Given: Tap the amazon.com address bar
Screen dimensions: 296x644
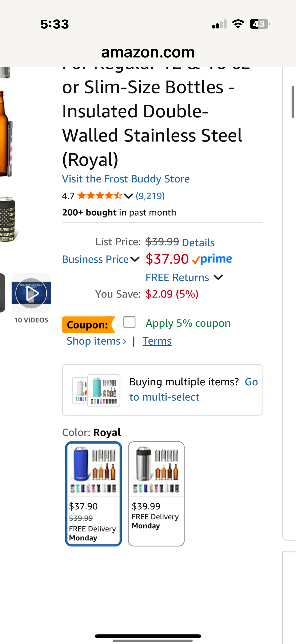Looking at the screenshot, I should pyautogui.click(x=148, y=52).
